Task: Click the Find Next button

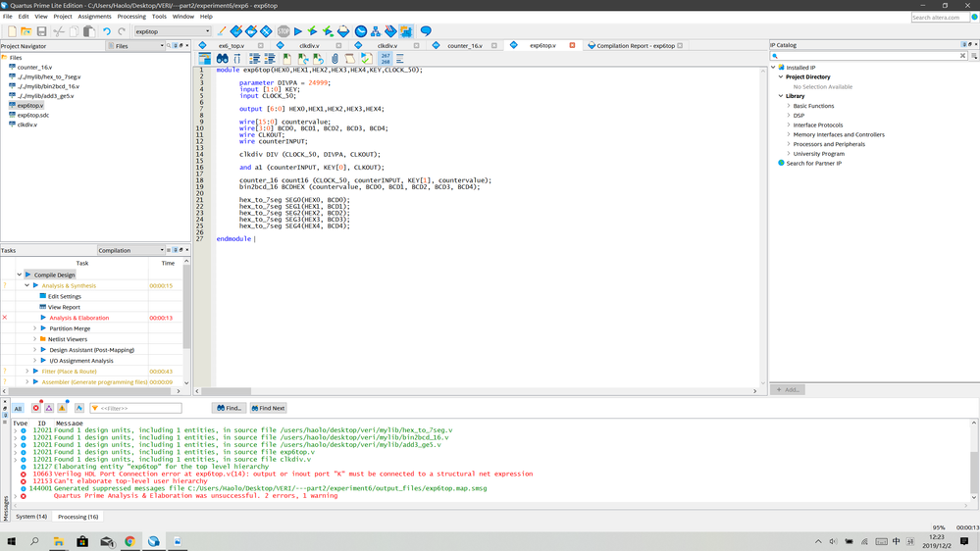Action: (x=268, y=408)
